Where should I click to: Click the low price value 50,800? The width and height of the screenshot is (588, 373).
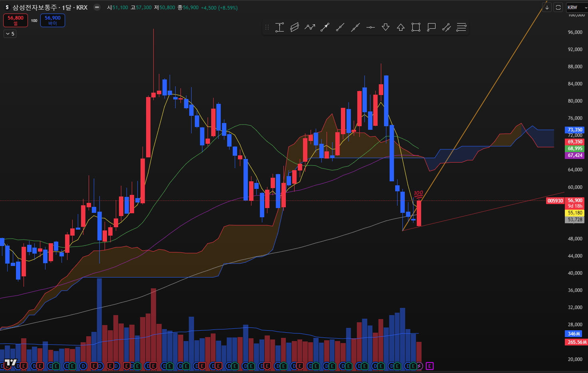point(167,8)
